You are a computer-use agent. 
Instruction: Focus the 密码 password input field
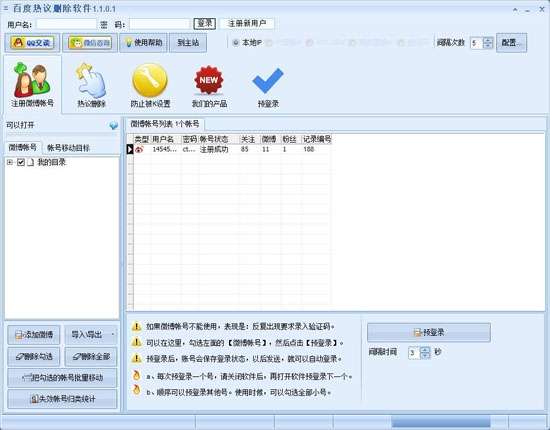click(159, 24)
